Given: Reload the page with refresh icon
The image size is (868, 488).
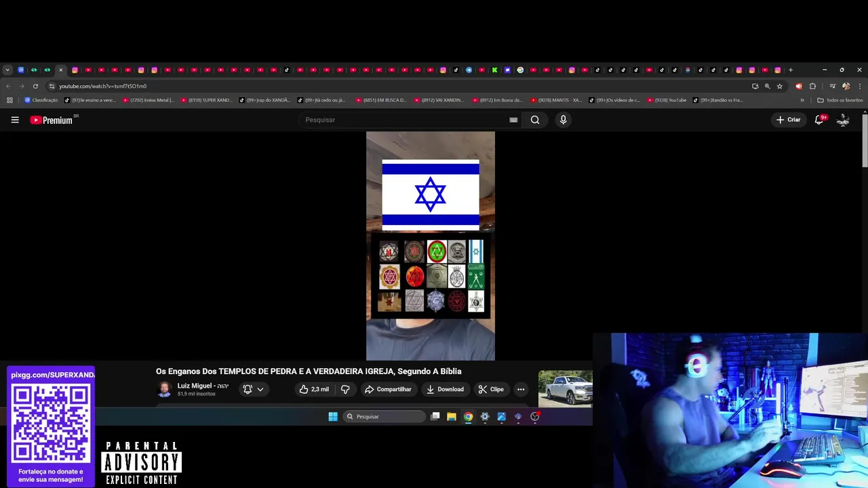Looking at the screenshot, I should [35, 86].
